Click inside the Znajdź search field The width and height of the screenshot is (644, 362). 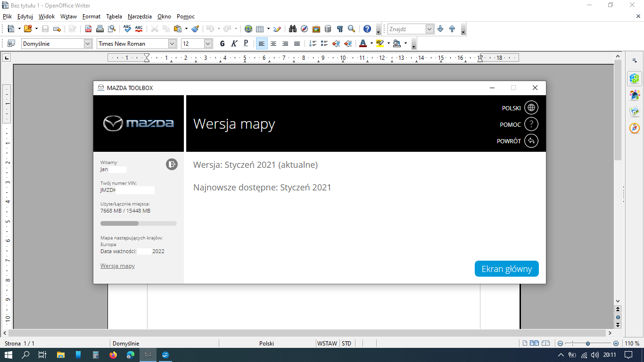[x=406, y=29]
